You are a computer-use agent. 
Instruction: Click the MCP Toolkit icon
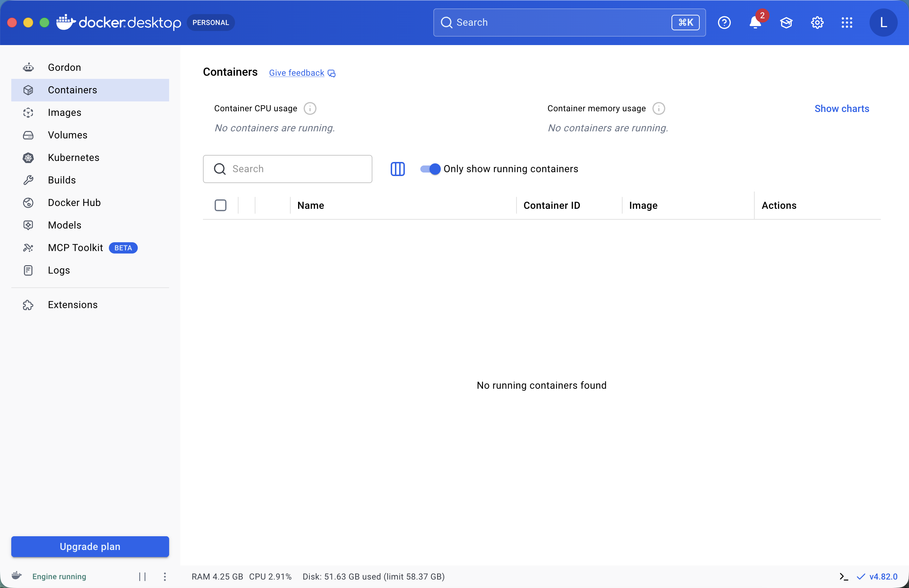click(x=28, y=248)
